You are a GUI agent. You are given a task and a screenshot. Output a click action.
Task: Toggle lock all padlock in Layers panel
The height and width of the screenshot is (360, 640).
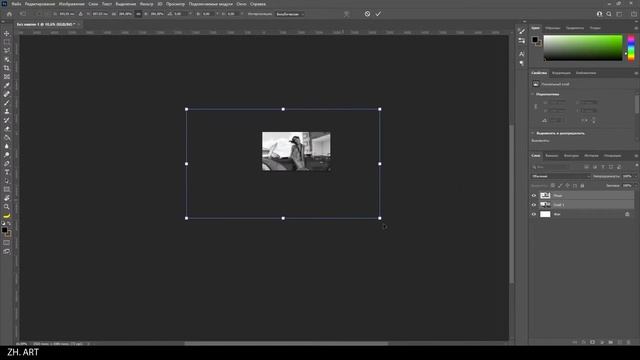pyautogui.click(x=582, y=186)
